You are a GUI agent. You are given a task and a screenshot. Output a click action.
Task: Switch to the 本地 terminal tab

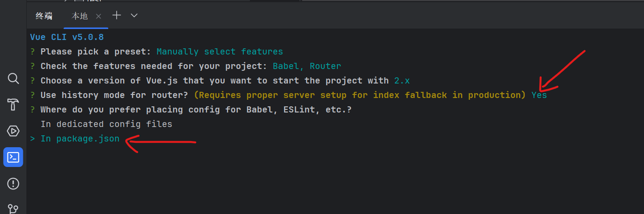[x=80, y=16]
